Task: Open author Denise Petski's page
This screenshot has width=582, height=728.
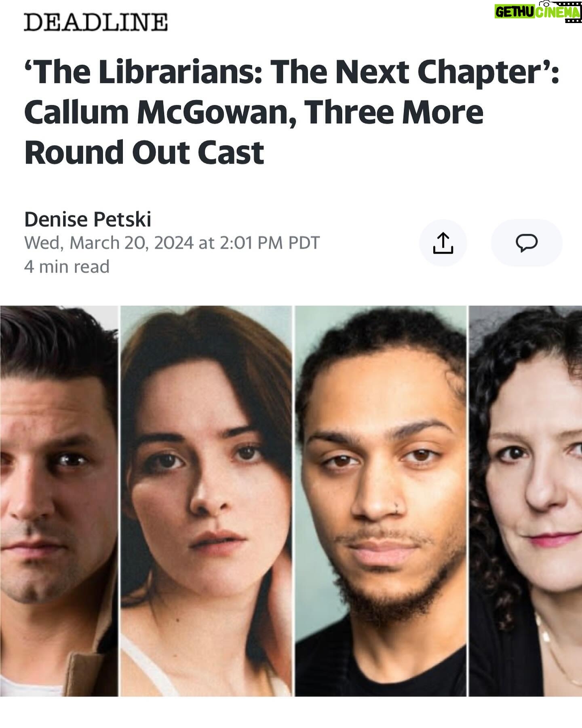Action: click(88, 219)
